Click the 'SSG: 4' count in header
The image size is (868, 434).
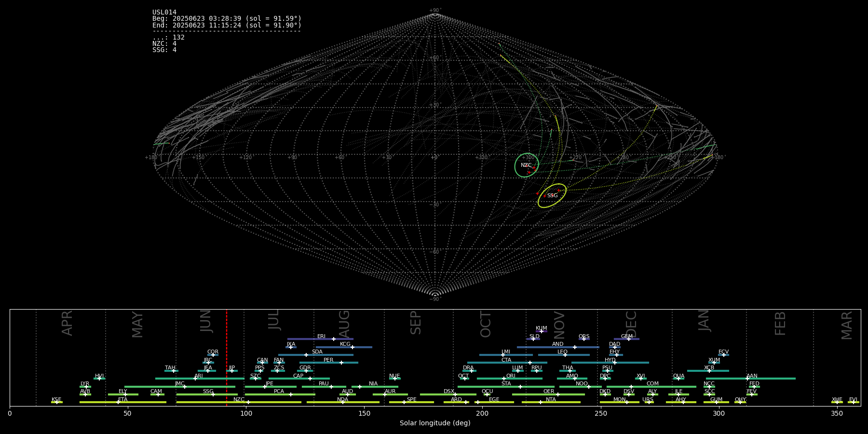click(x=164, y=50)
